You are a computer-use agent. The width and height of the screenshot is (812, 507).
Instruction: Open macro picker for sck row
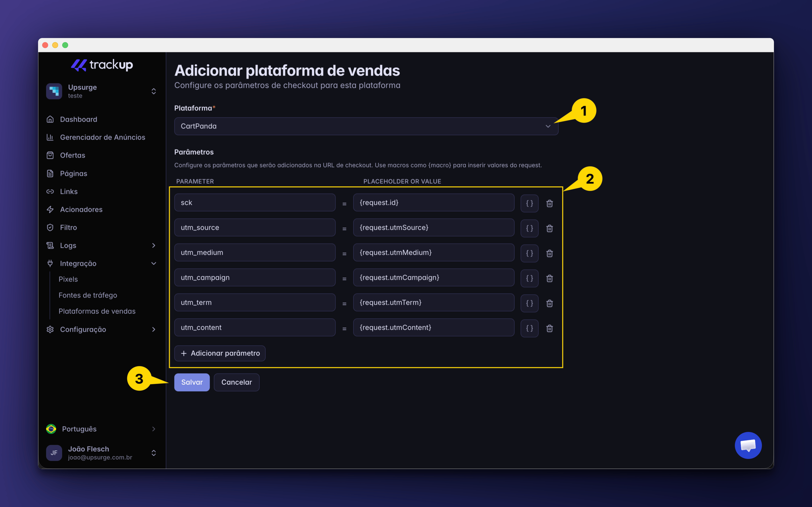[x=529, y=203]
